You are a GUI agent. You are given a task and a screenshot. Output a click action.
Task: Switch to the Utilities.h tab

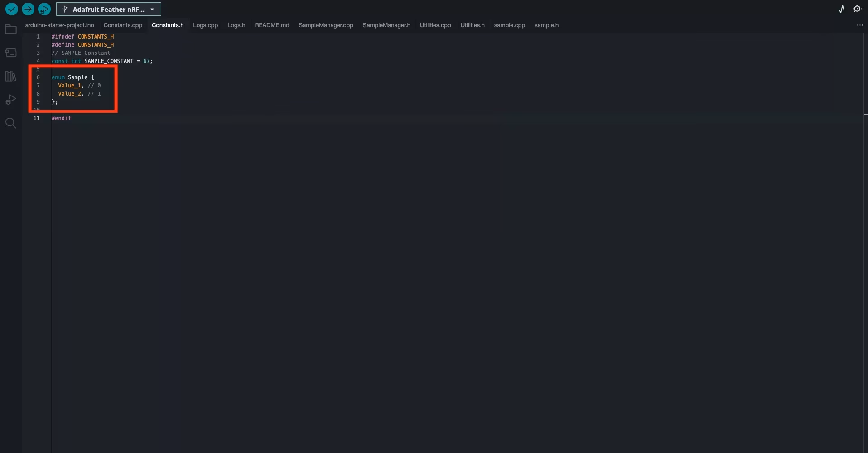pyautogui.click(x=472, y=25)
